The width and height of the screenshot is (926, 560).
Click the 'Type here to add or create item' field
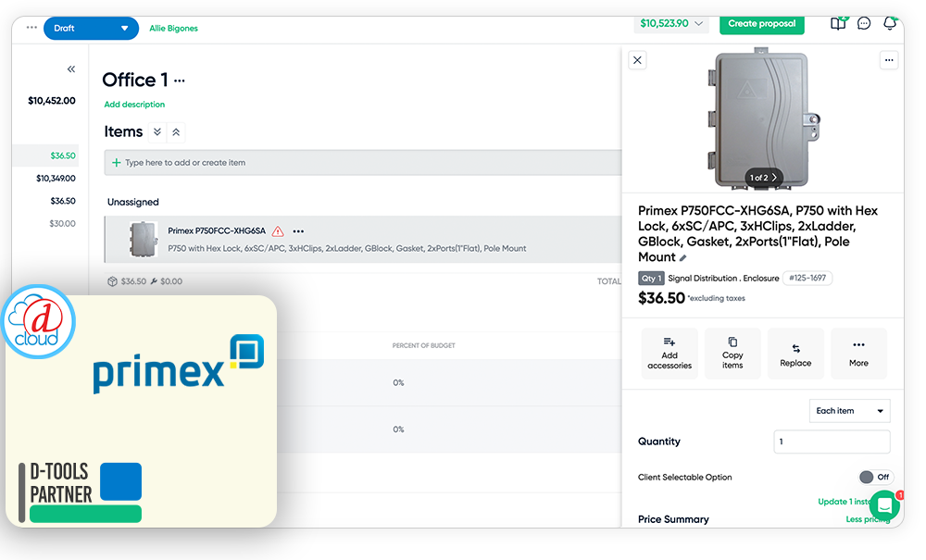click(363, 162)
